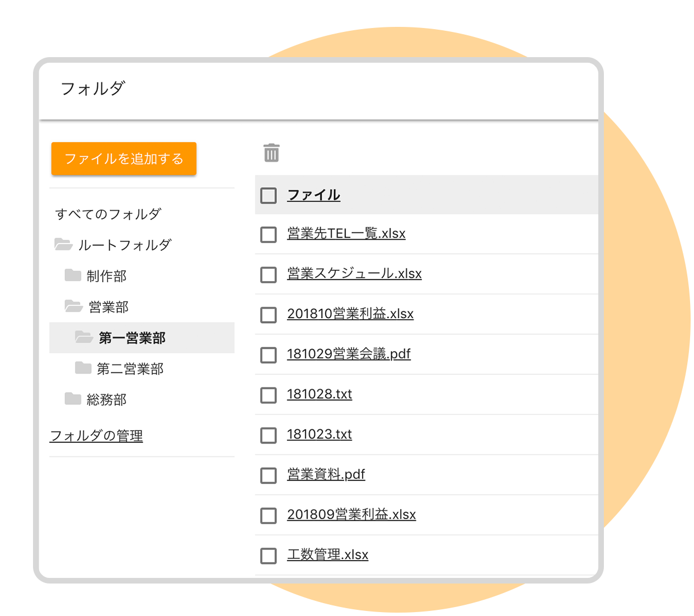Click the 総務部 folder icon

(73, 399)
